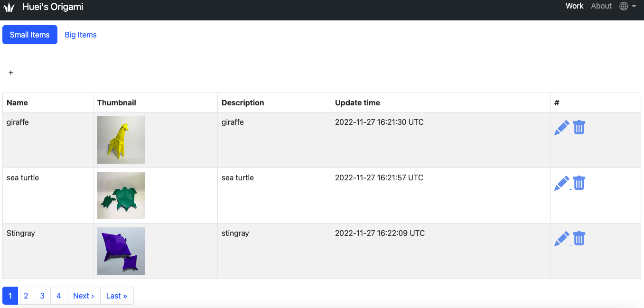Switch to the Big Items tab

(81, 35)
